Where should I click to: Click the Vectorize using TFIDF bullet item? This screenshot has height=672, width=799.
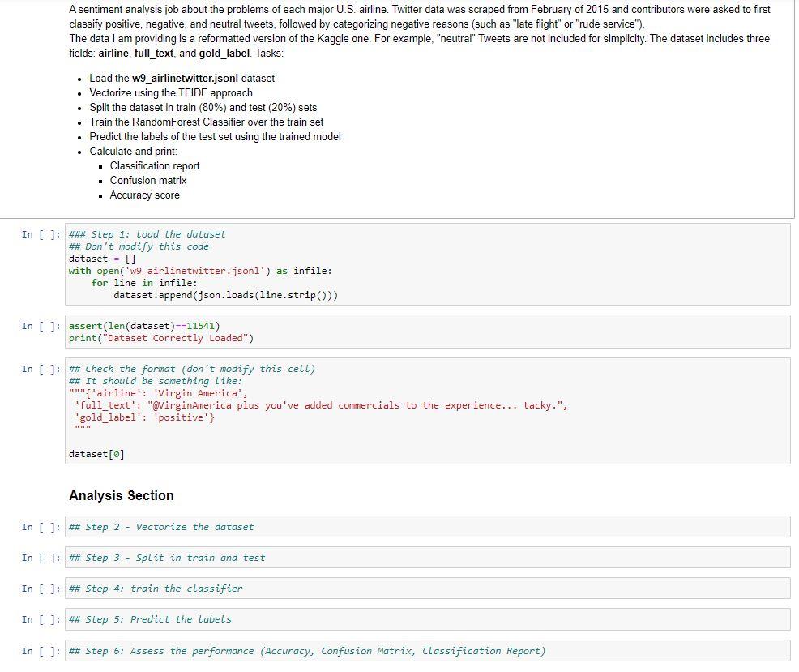pyautogui.click(x=171, y=92)
